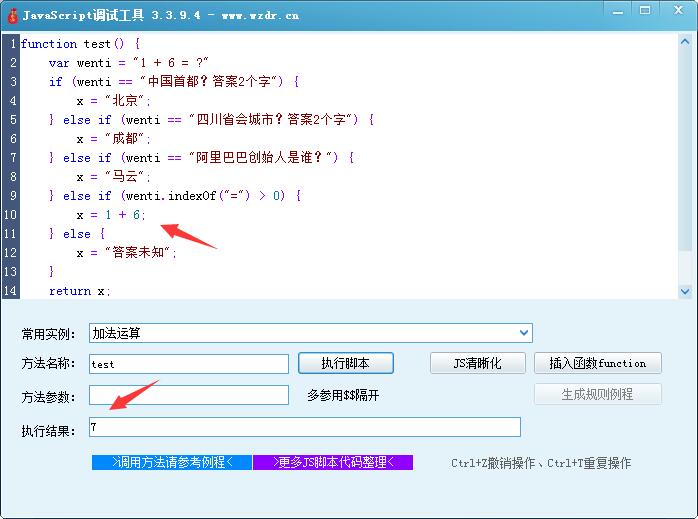Click the code editor vertical scrollbar thumb
The width and height of the screenshot is (698, 519).
point(685,150)
